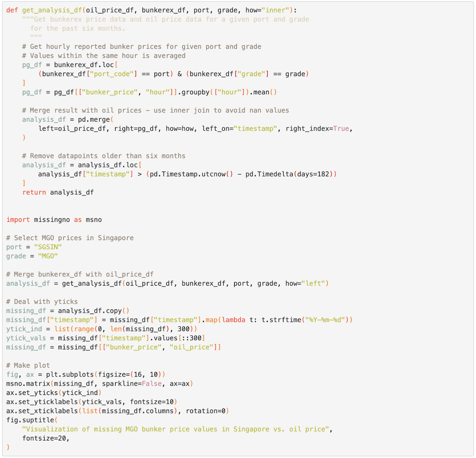
Task: Click comment '# Select MGO prices in Singapore'
Action: (70, 238)
